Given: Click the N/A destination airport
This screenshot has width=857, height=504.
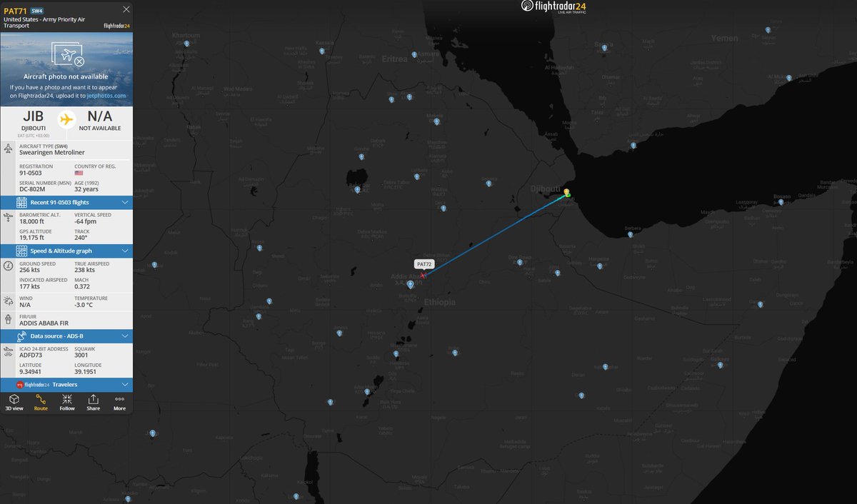Looking at the screenshot, I should pos(99,121).
